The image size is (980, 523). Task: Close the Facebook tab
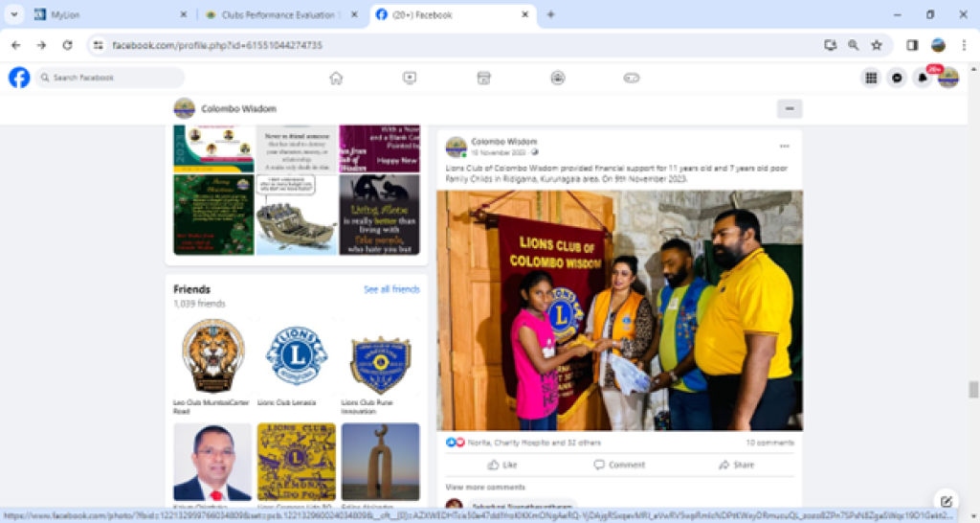click(x=525, y=14)
